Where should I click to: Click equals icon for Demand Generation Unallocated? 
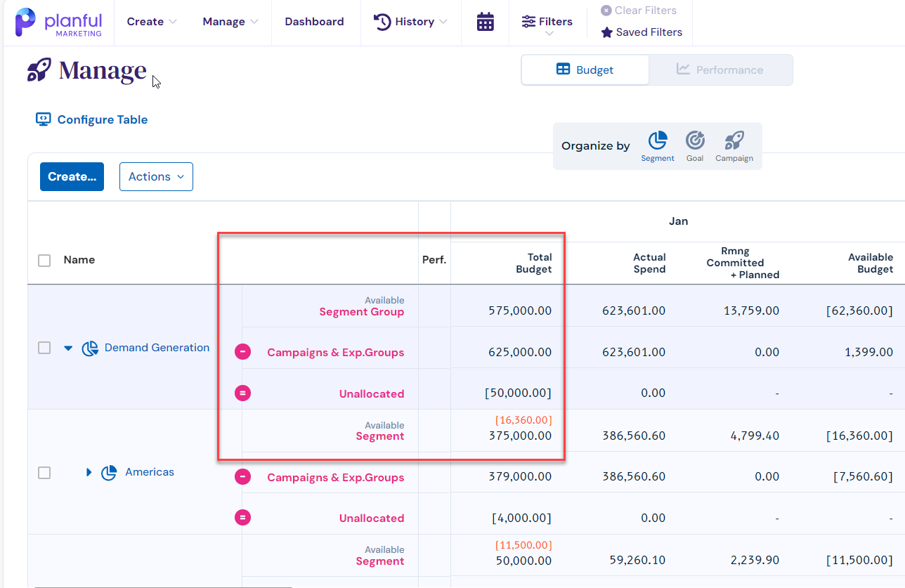click(x=242, y=393)
